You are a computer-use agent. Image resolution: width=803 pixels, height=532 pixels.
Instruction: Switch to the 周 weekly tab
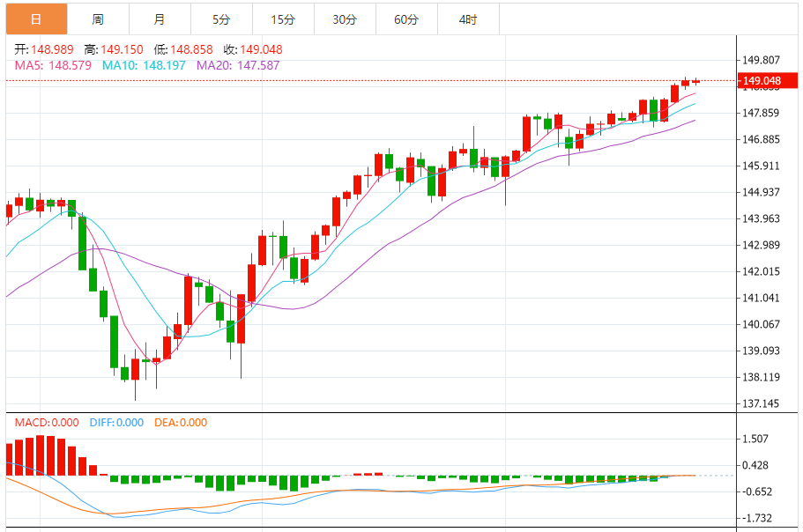tap(98, 19)
